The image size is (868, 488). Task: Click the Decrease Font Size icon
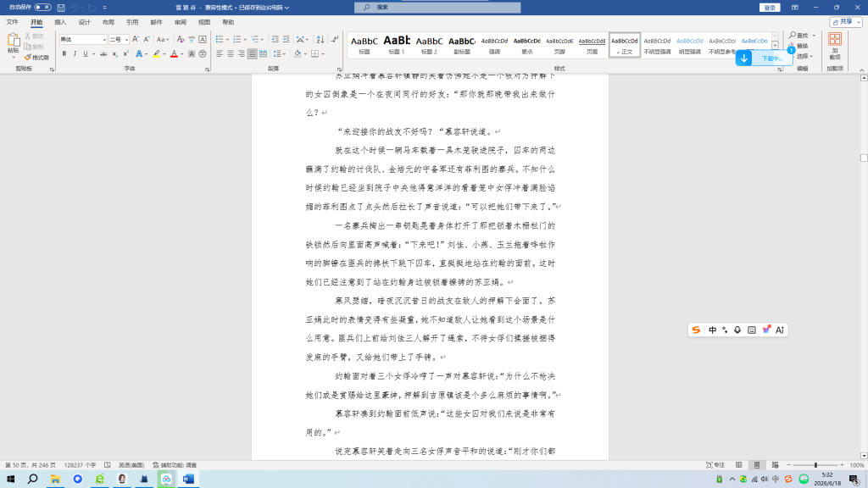[x=147, y=39]
